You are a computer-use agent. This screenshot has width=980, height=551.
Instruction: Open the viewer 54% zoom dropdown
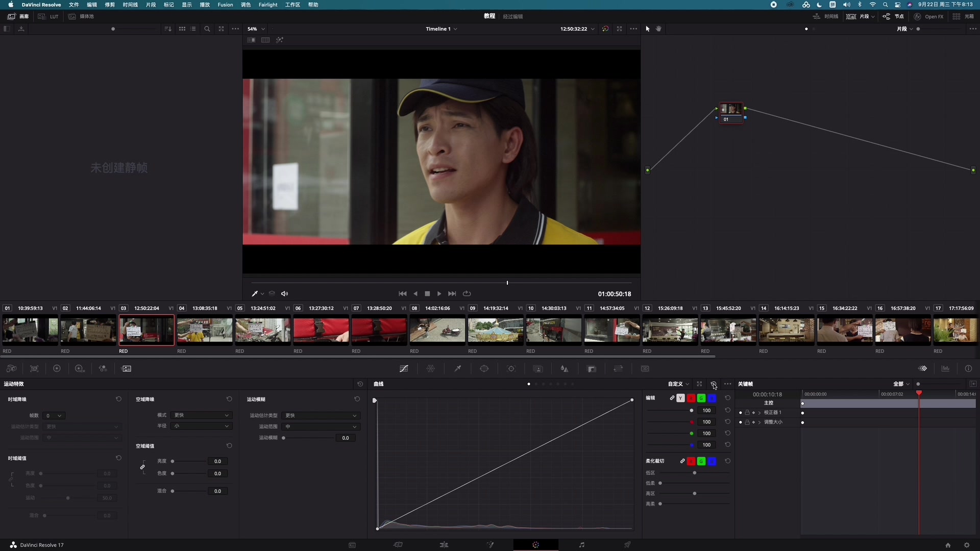point(256,29)
